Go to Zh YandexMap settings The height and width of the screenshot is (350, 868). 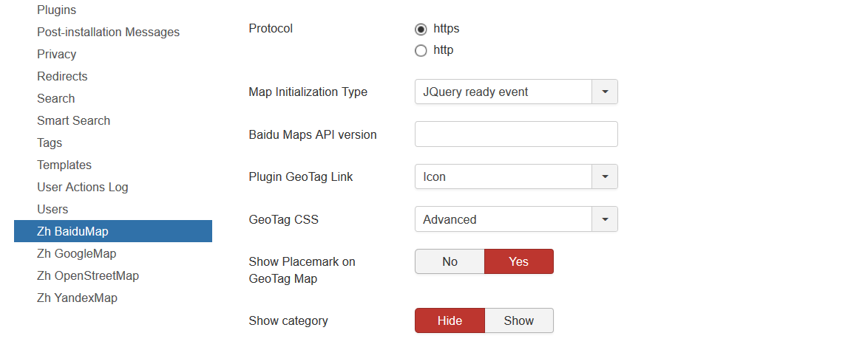click(x=77, y=298)
